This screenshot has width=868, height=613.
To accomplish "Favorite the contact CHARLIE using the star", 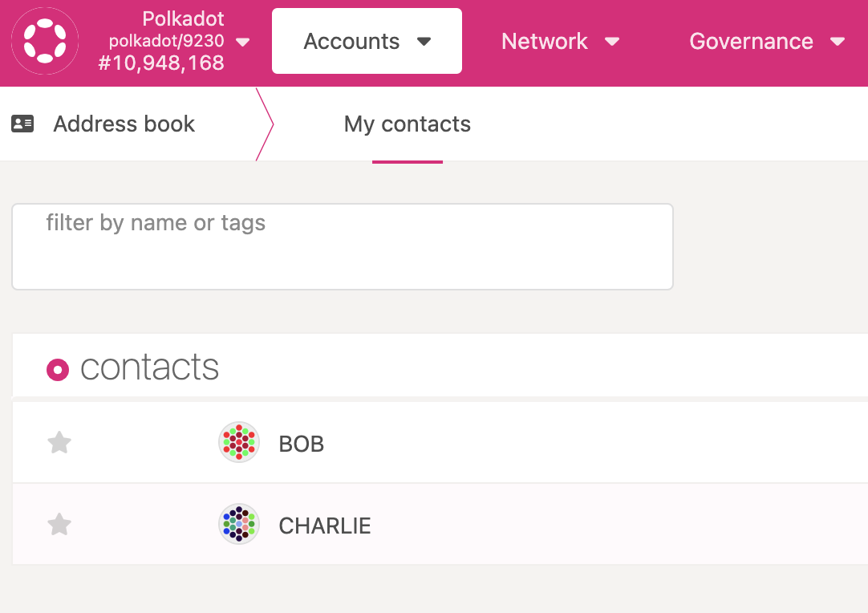I will tap(59, 524).
